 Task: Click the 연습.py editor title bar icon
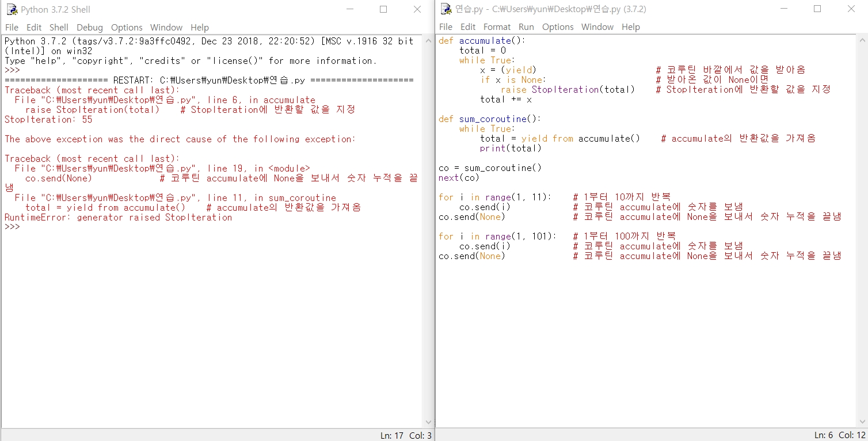pos(446,9)
